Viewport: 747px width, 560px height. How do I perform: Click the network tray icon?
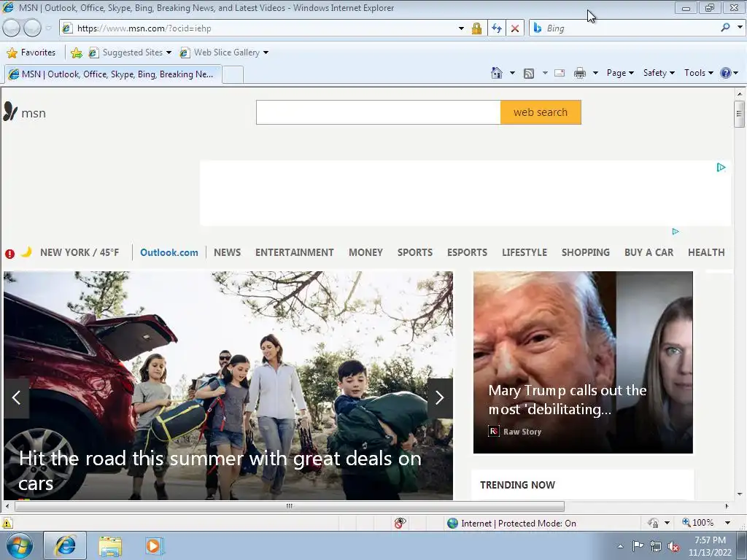pos(656,547)
